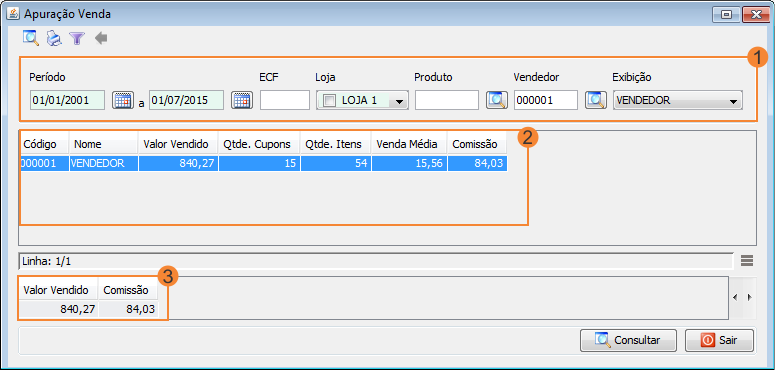Sort by Qtde. Cupons column header

tap(259, 144)
